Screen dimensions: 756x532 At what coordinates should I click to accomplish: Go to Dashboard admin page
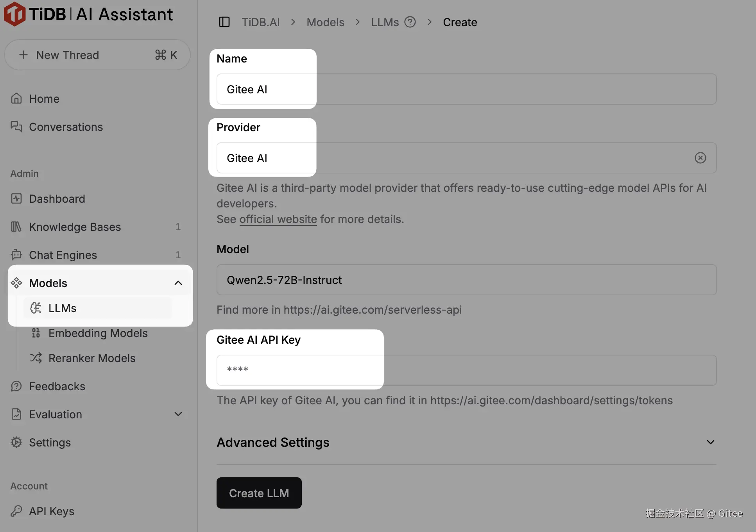pos(57,199)
